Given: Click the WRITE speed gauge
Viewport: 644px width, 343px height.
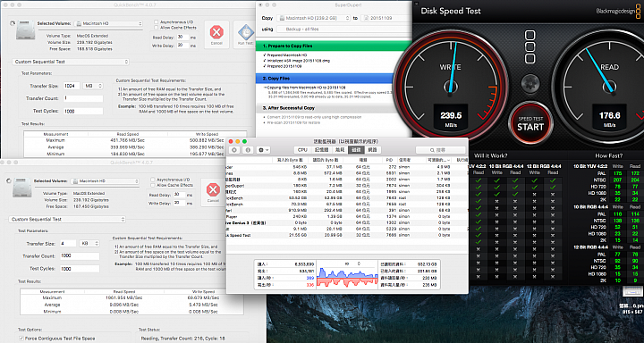Looking at the screenshot, I should [451, 86].
